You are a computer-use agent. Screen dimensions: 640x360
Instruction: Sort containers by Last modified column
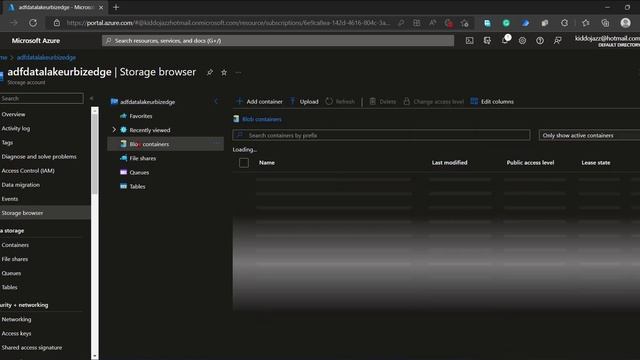[x=449, y=162]
